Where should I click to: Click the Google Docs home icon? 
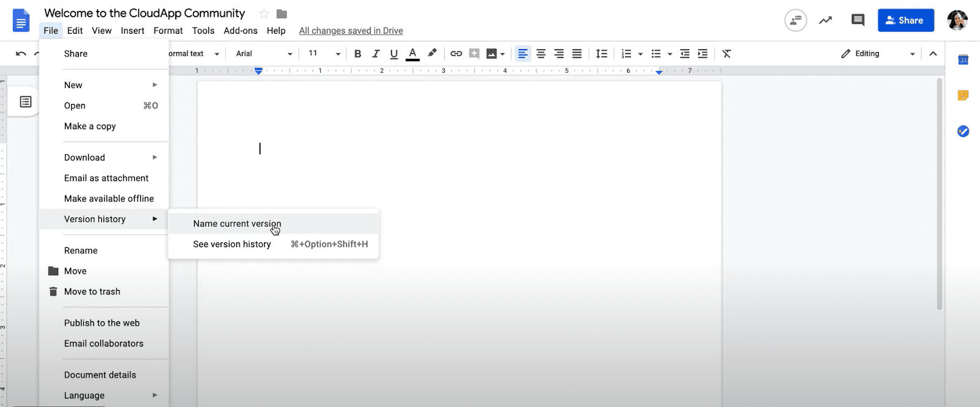pos(21,20)
